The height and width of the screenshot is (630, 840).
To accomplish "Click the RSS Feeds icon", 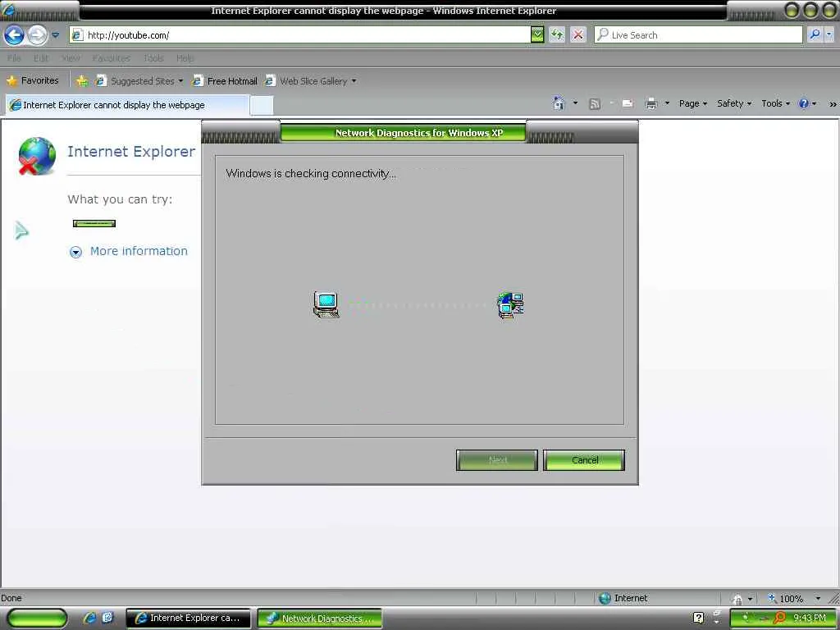I will click(x=594, y=104).
